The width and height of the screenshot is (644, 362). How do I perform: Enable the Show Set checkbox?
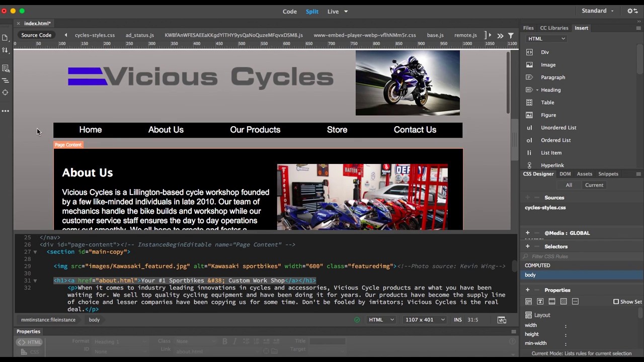click(616, 302)
